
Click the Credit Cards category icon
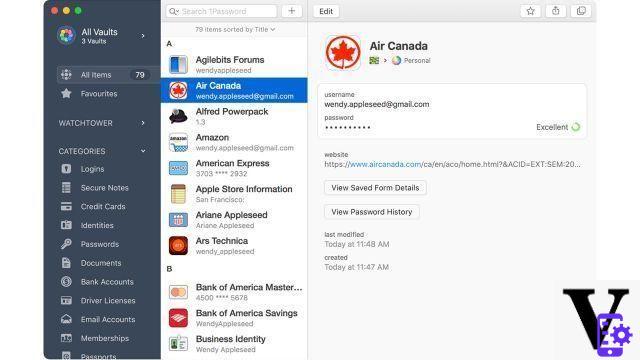pyautogui.click(x=66, y=206)
